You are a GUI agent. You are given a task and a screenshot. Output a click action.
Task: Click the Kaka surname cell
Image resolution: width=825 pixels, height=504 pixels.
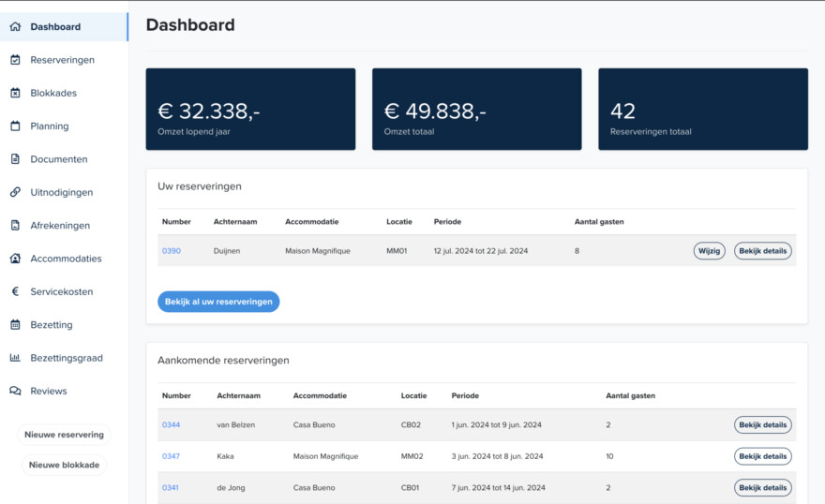click(225, 456)
